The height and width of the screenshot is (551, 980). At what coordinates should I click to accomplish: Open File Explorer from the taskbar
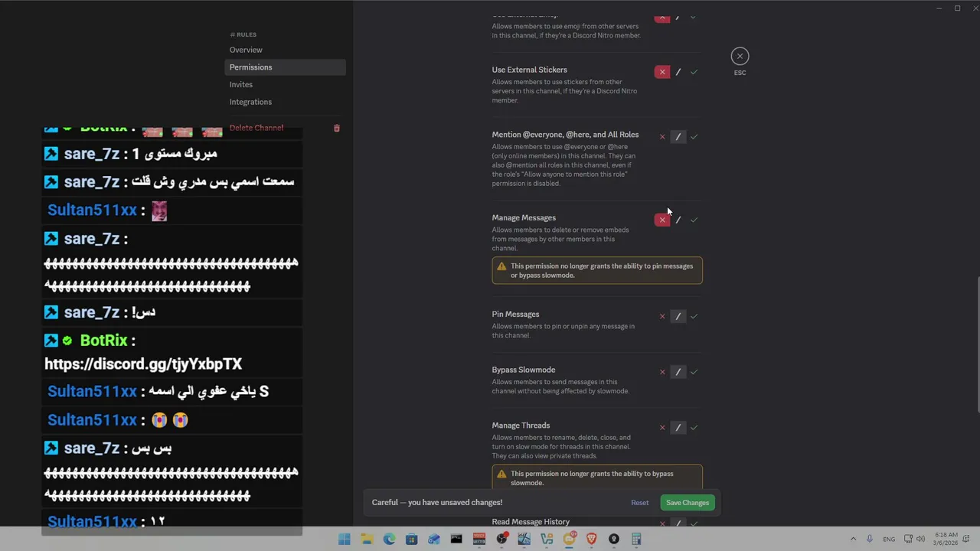[367, 540]
